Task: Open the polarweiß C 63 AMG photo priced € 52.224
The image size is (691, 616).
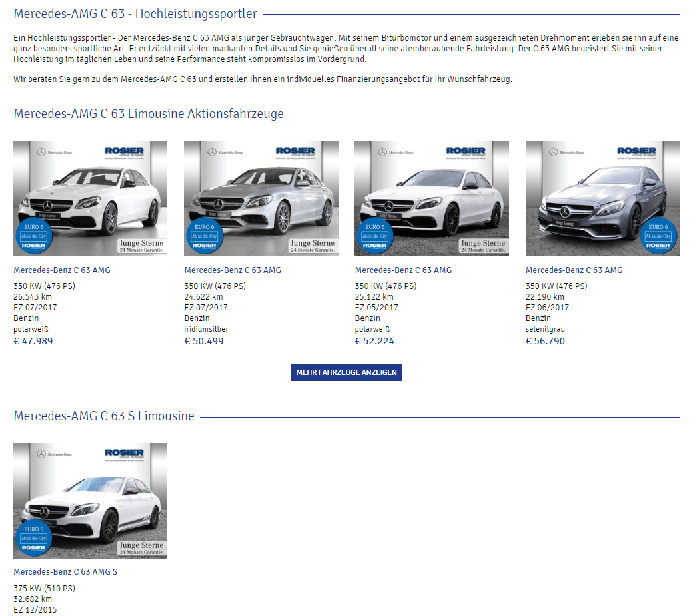Action: point(431,198)
